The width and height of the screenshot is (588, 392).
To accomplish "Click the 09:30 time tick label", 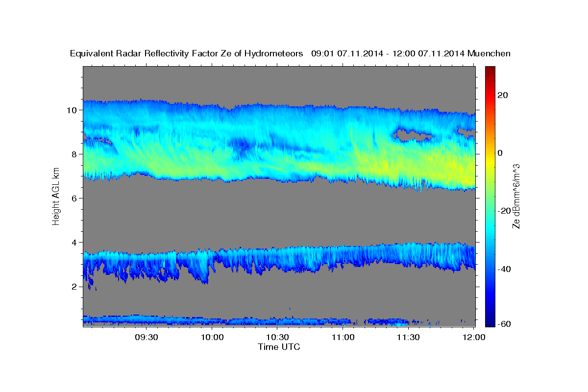I will point(147,338).
